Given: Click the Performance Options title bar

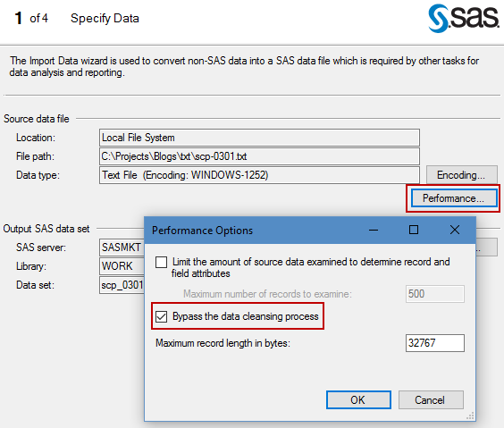Looking at the screenshot, I should point(254,230).
